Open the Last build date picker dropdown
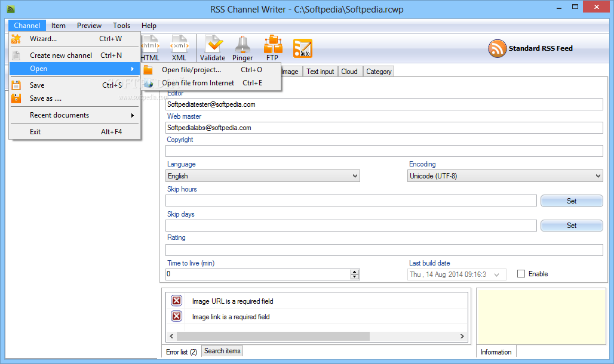The image size is (614, 364). point(496,274)
